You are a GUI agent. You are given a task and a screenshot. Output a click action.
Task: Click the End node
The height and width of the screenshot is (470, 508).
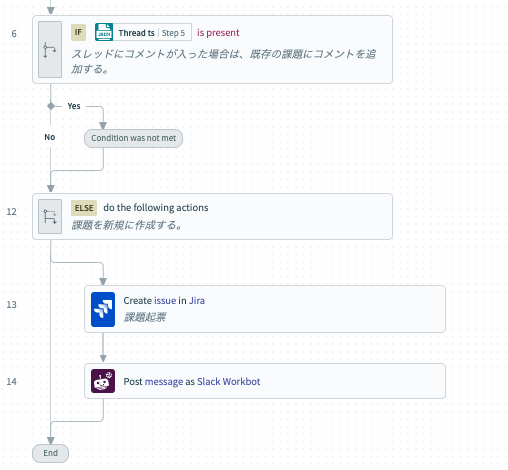point(50,453)
